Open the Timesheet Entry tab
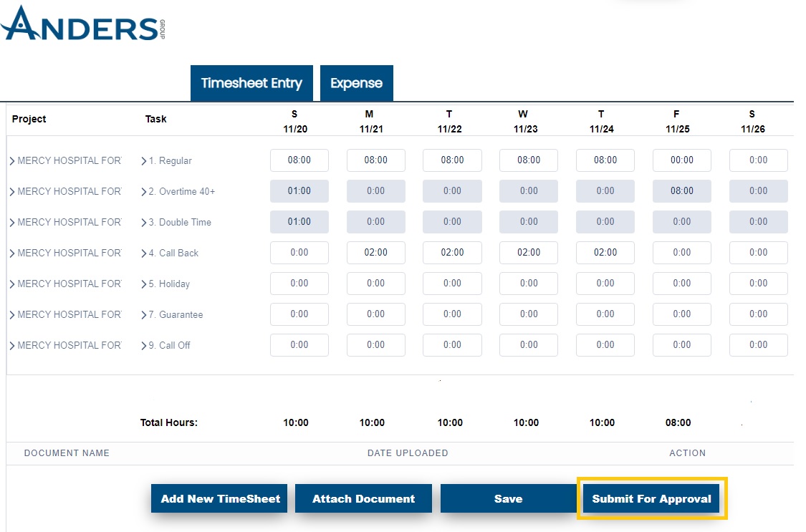Viewport: 806px width, 532px height. (x=251, y=83)
